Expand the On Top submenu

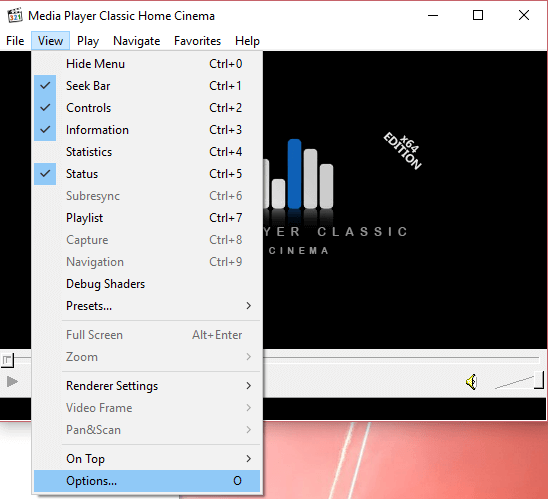point(147,459)
